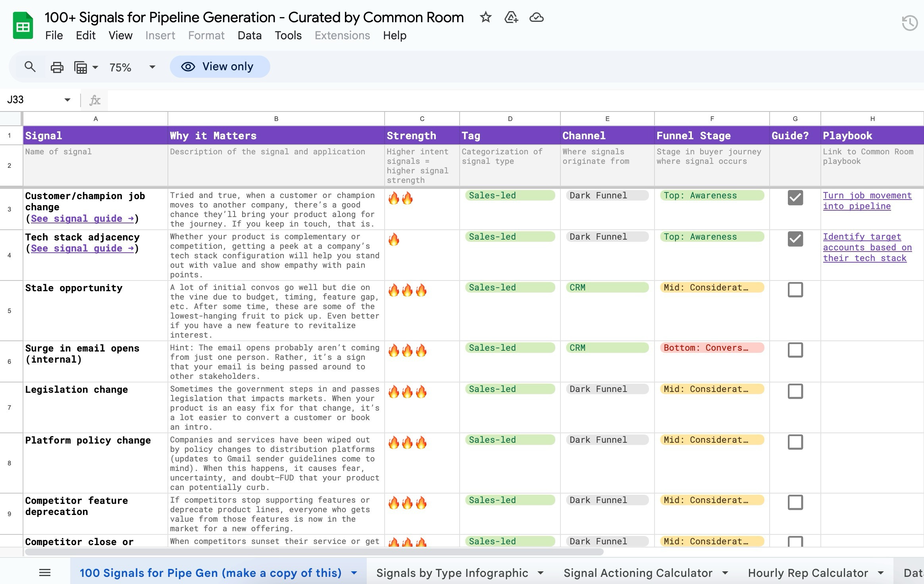This screenshot has height=584, width=924.
Task: Expand the name box dropdown arrow
Action: point(67,100)
